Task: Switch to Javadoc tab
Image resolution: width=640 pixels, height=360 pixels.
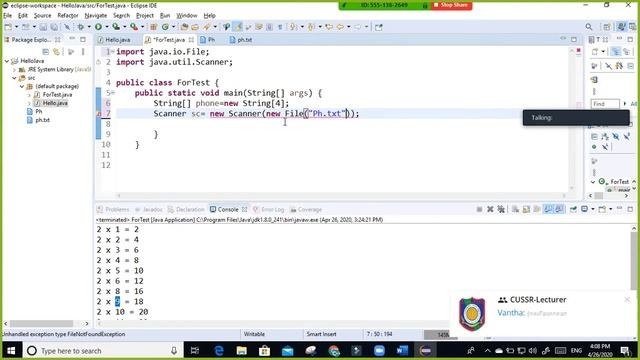Action: tap(149, 209)
